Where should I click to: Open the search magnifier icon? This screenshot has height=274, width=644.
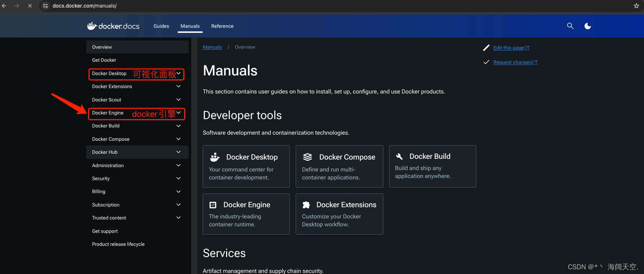[x=570, y=26]
